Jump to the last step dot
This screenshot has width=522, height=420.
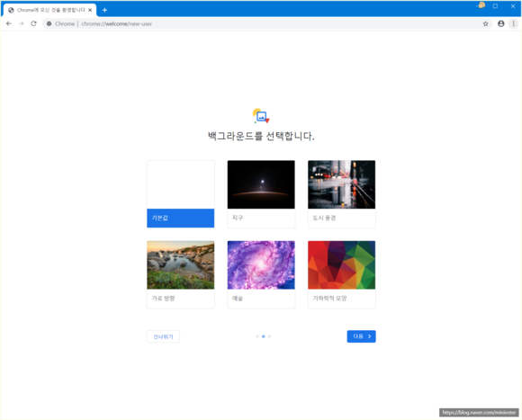pos(270,336)
